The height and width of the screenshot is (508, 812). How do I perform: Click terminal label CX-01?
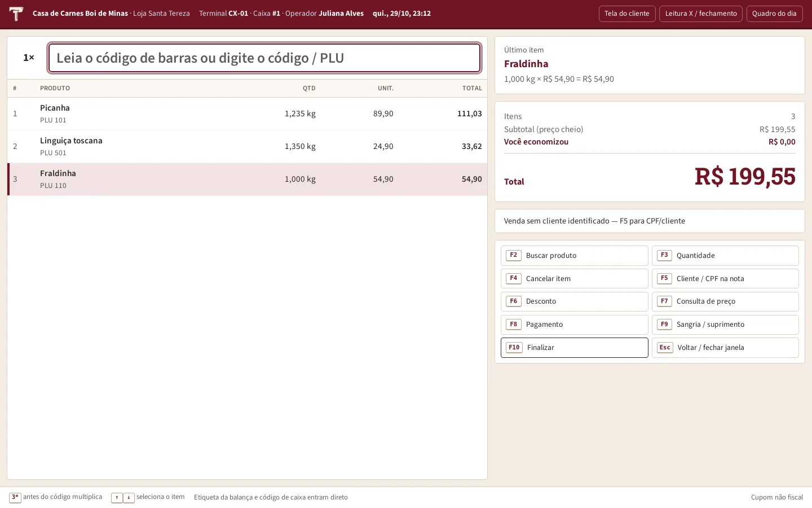pos(238,14)
